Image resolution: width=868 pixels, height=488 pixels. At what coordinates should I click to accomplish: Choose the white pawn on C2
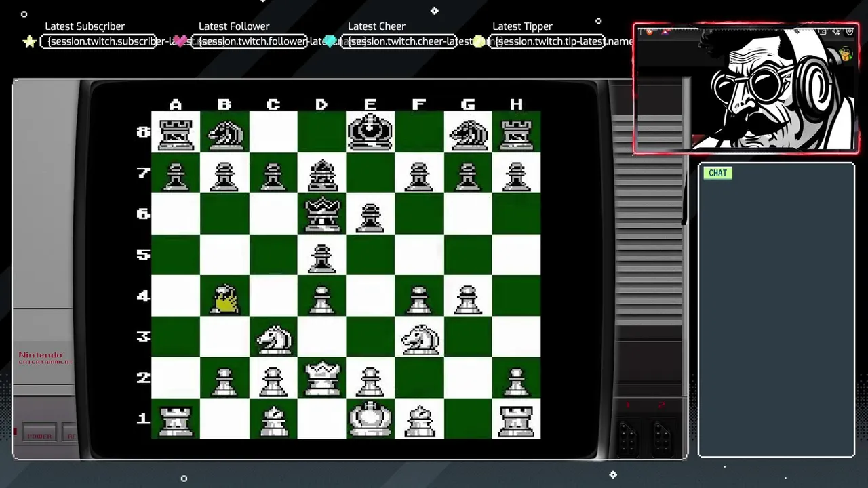pyautogui.click(x=273, y=381)
